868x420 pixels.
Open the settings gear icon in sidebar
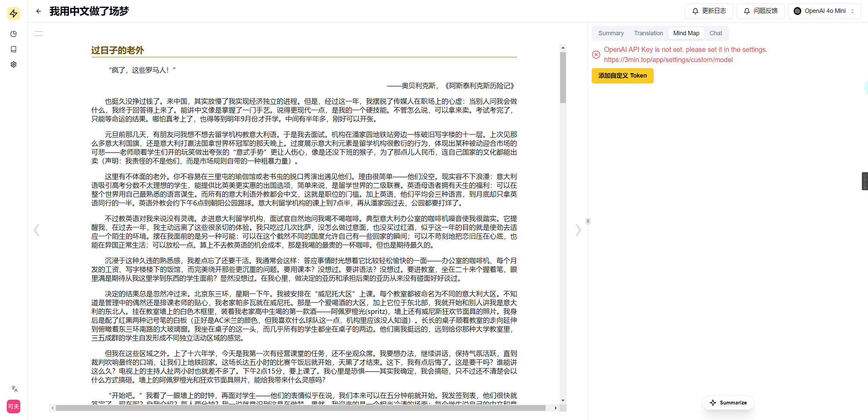(x=14, y=64)
